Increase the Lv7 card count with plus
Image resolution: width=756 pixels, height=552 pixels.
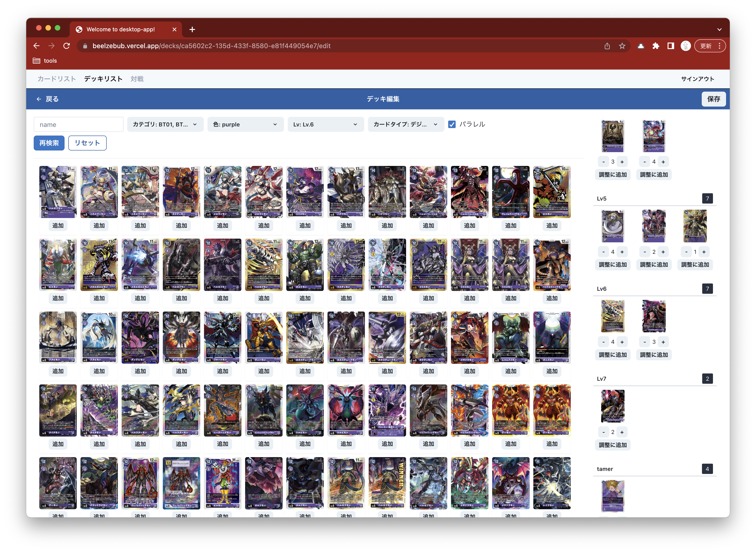point(622,432)
